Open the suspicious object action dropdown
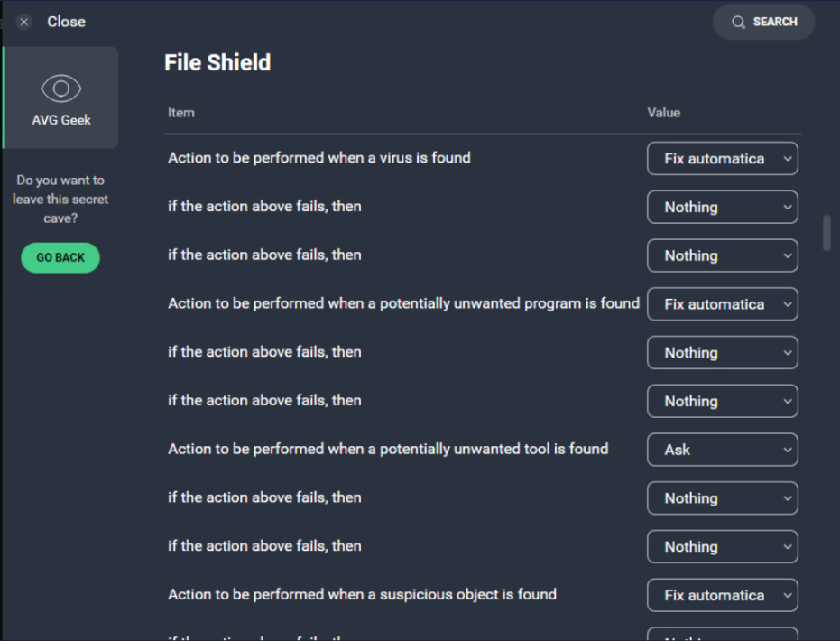840x641 pixels. point(722,595)
